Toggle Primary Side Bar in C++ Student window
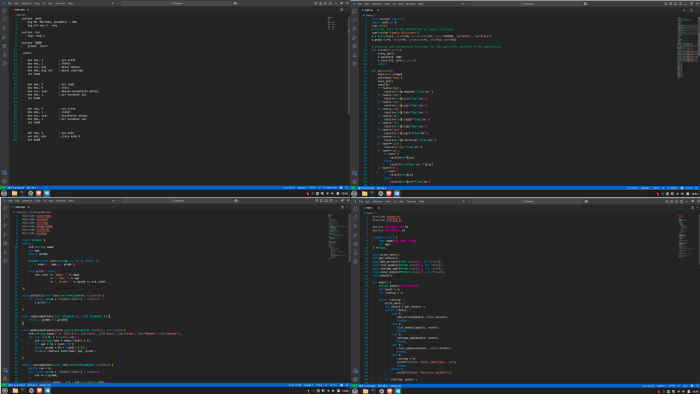This screenshot has height=394, width=700. (321, 200)
